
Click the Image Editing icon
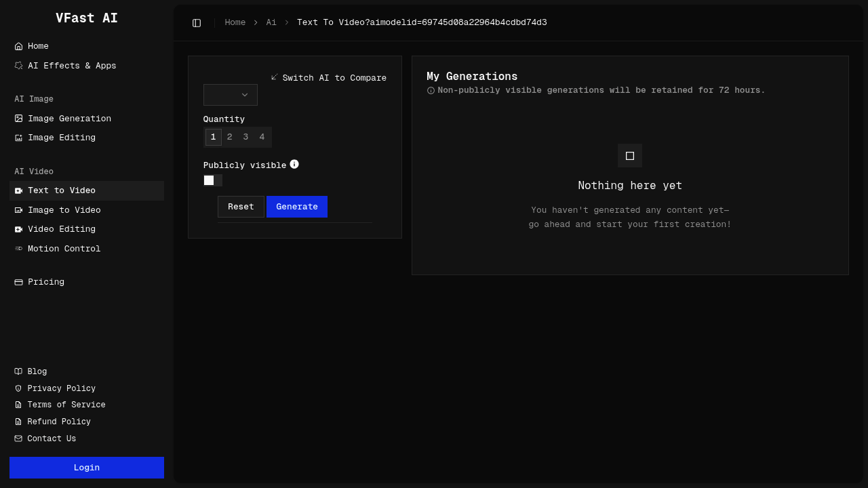[18, 138]
